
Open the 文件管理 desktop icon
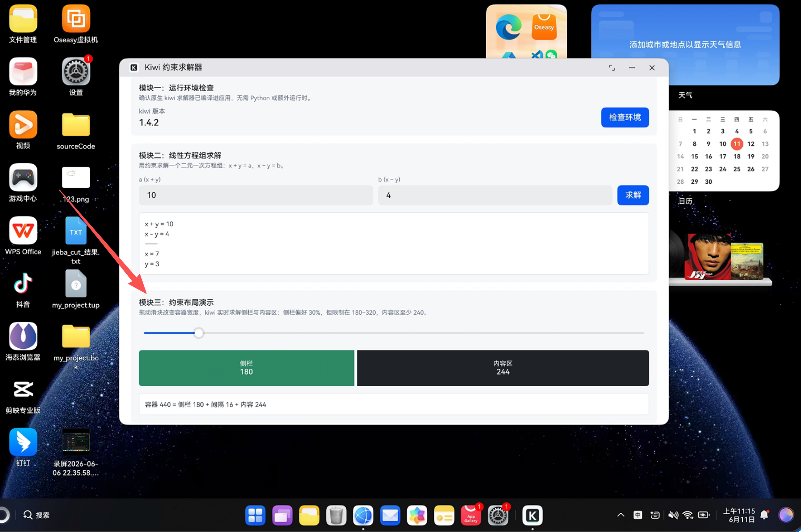(x=23, y=19)
